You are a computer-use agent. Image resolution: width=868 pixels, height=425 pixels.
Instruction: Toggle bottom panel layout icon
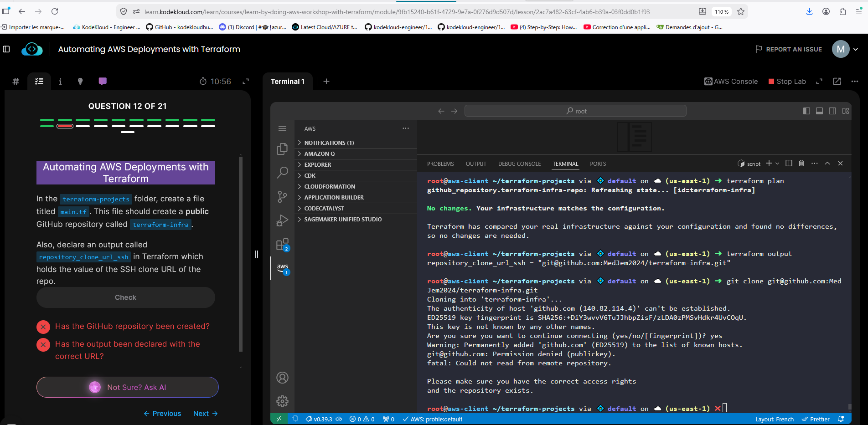tap(819, 111)
